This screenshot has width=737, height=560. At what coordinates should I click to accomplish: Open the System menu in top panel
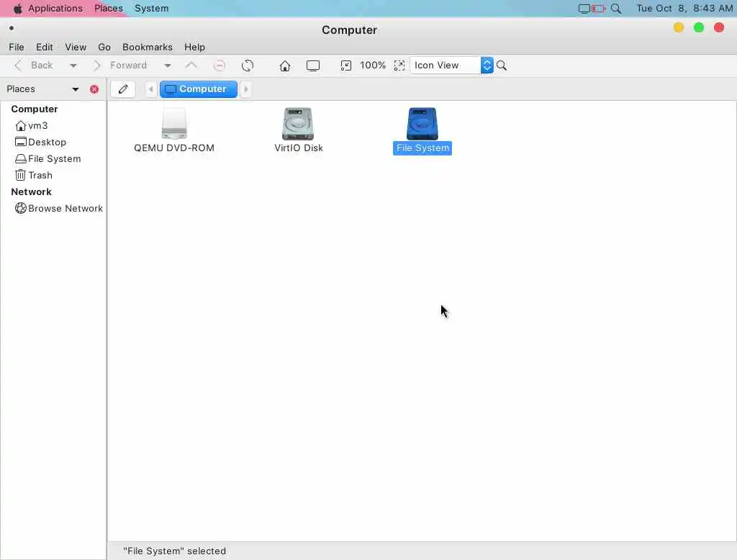coord(151,9)
